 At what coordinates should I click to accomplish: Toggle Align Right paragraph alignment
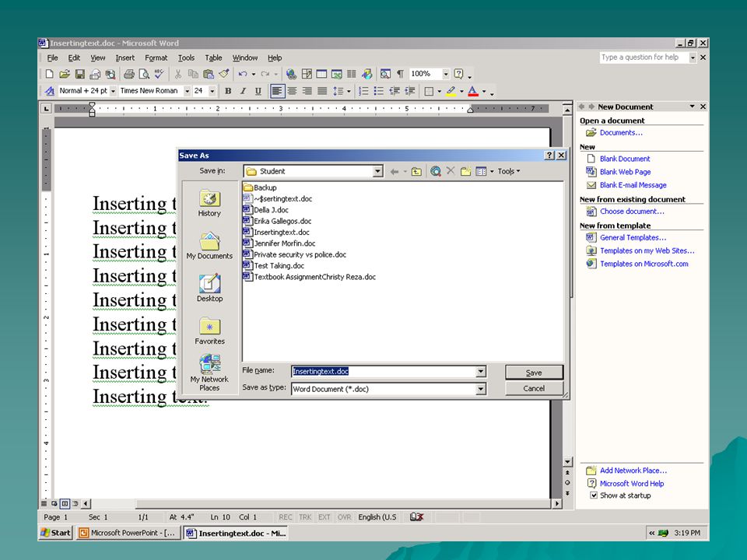coord(307,91)
